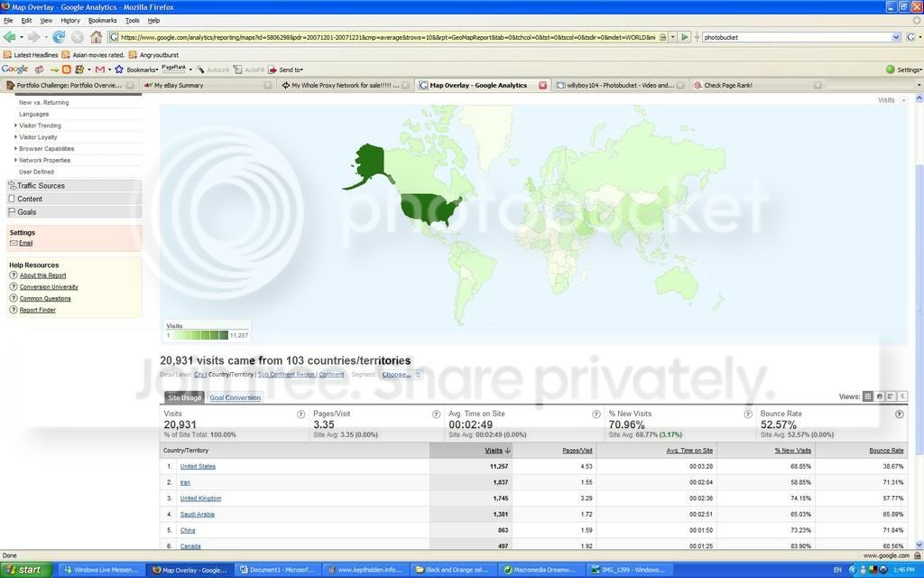This screenshot has height=578, width=924.
Task: Open the Angryoutburst bookmark
Action: (153, 55)
